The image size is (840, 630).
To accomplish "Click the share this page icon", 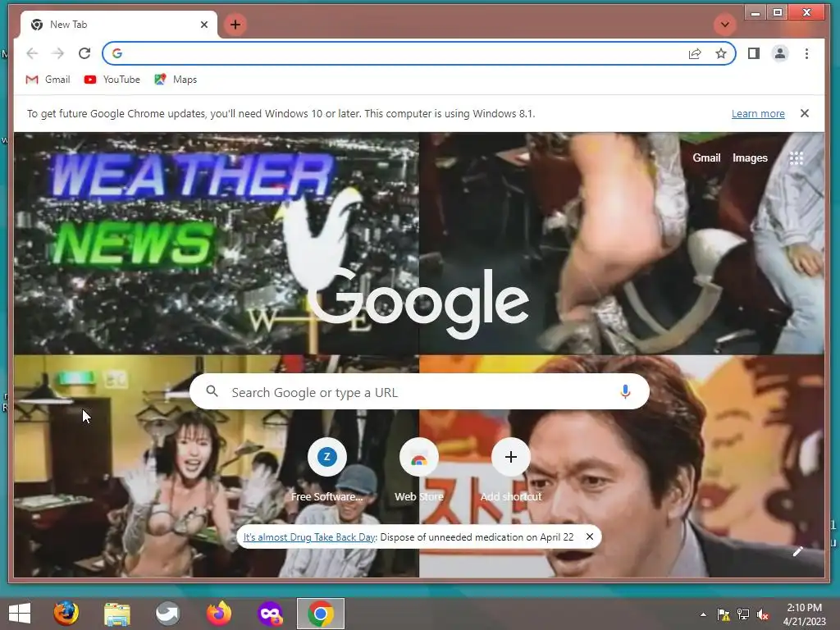I will pos(695,53).
